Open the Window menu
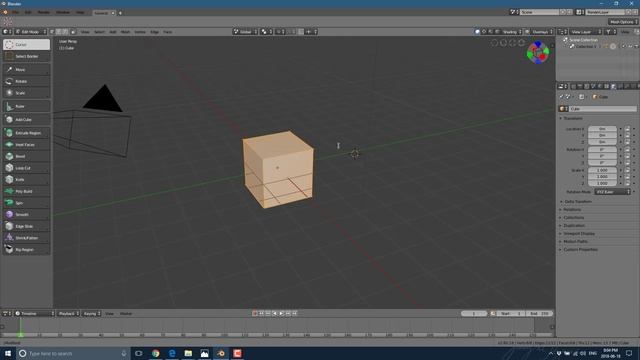Image resolution: width=640 pixels, height=360 pixels. 63,13
